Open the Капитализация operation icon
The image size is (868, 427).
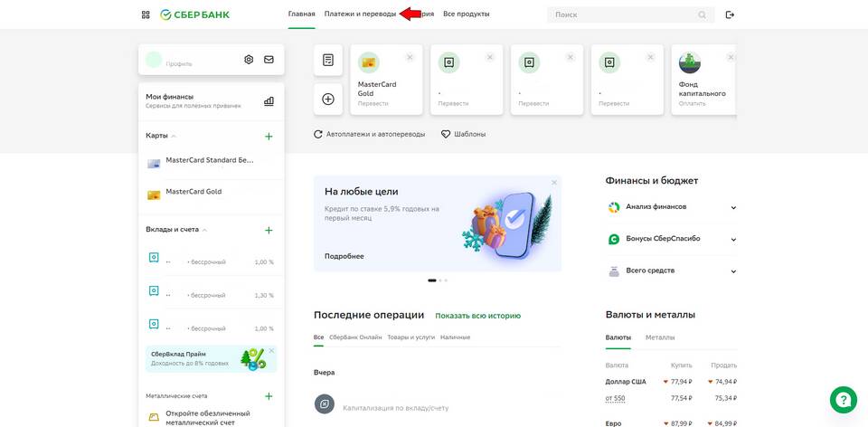325,404
